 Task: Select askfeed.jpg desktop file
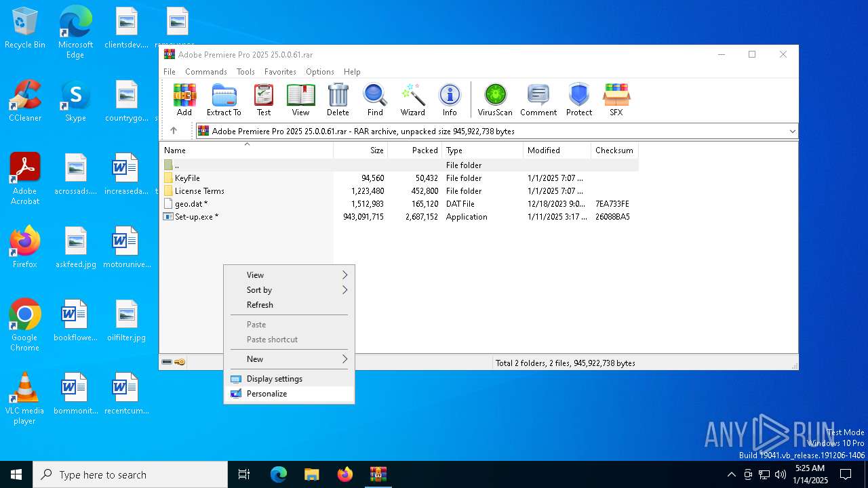click(x=75, y=247)
